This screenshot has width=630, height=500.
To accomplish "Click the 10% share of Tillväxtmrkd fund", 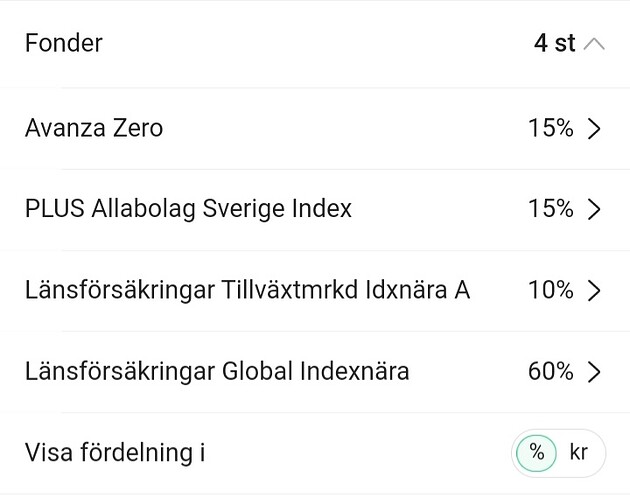I will click(x=550, y=291).
